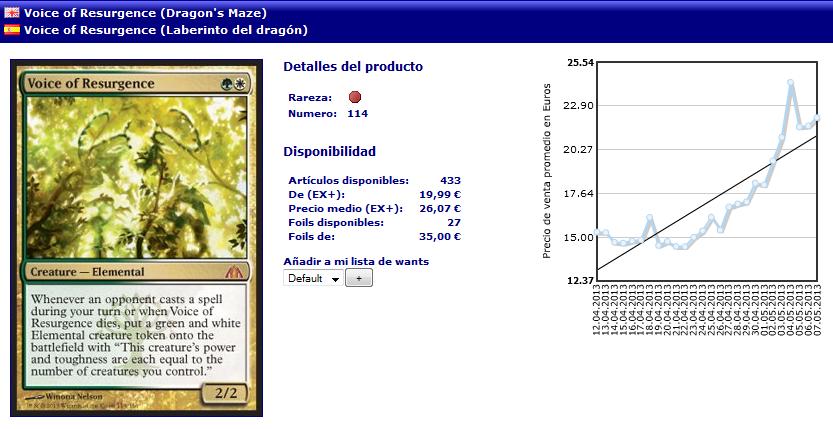Image resolution: width=833 pixels, height=429 pixels.
Task: Click the Artículos disponibles value 433
Action: click(450, 181)
